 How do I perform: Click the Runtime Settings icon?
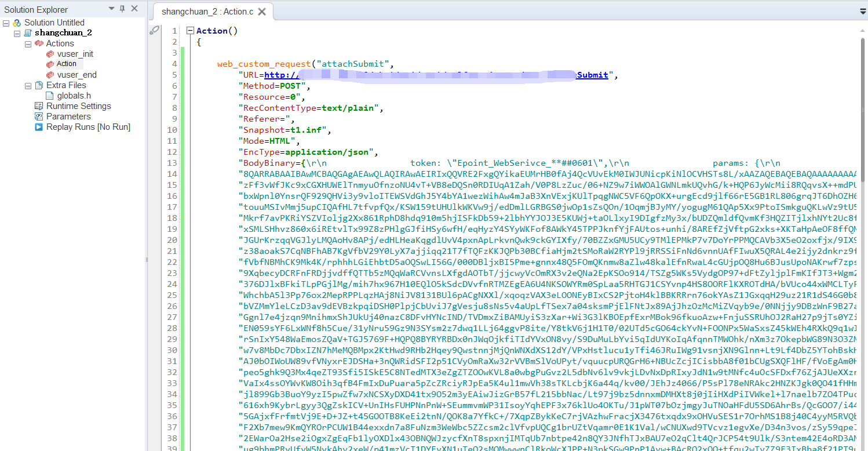point(39,106)
